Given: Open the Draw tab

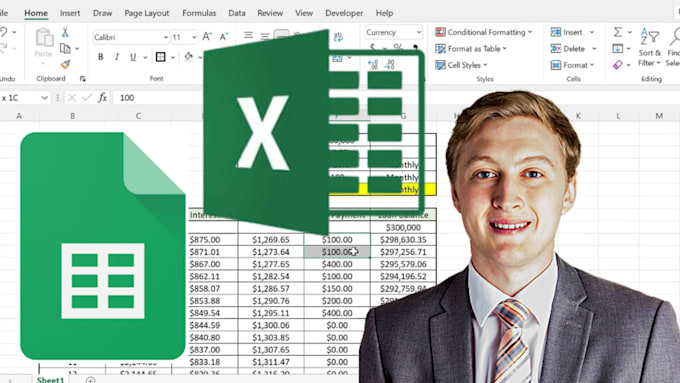Looking at the screenshot, I should pyautogui.click(x=102, y=13).
